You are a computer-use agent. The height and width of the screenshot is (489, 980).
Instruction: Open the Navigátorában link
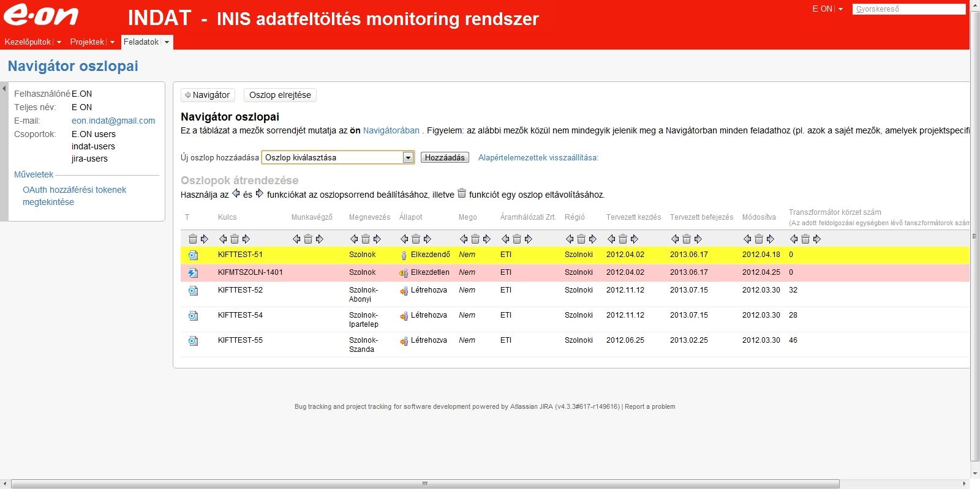tap(391, 130)
